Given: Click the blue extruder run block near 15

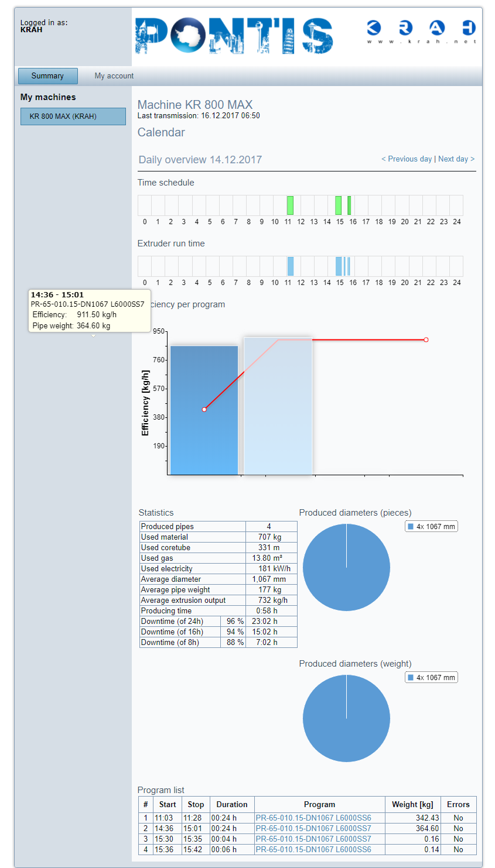Looking at the screenshot, I should pos(339,266).
